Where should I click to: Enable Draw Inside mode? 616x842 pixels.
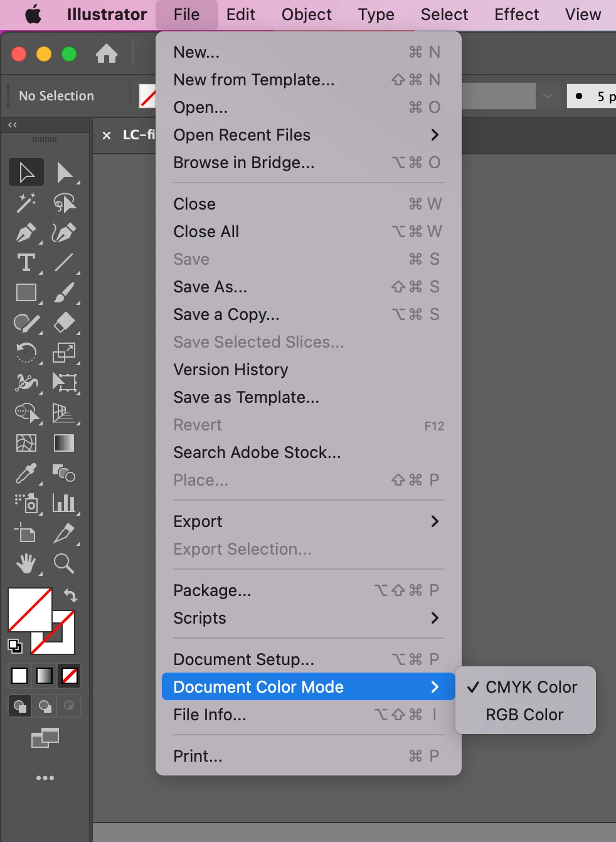pos(69,706)
